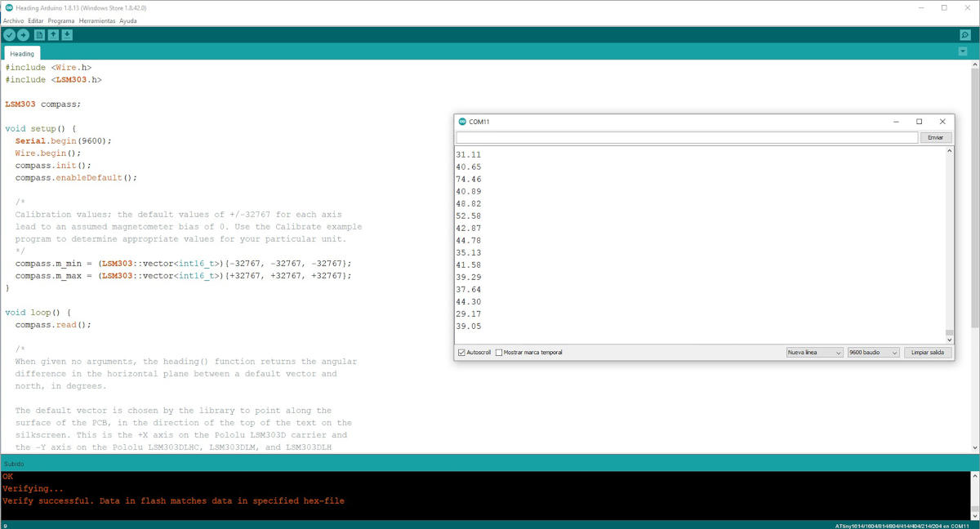This screenshot has height=529, width=980.
Task: Click the line 'LSM303 compass;'
Action: [43, 104]
